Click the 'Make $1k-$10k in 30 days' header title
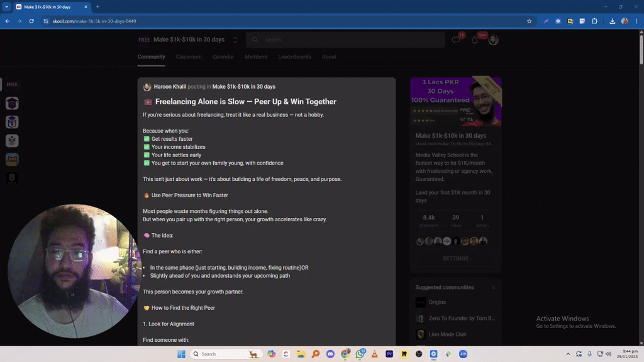 (x=189, y=40)
